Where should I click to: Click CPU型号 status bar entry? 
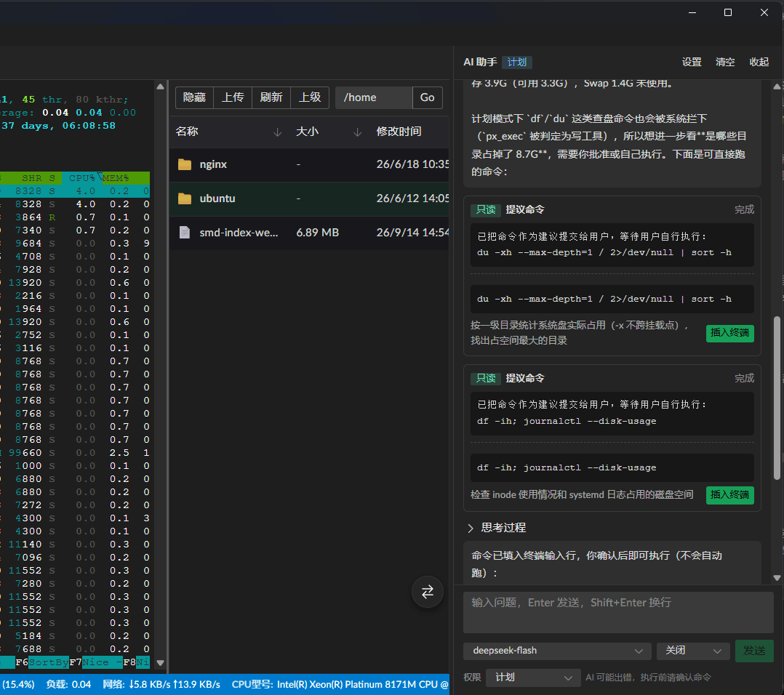point(340,685)
